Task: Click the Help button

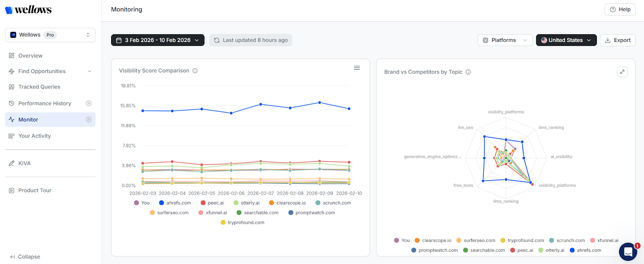Action: click(x=620, y=10)
